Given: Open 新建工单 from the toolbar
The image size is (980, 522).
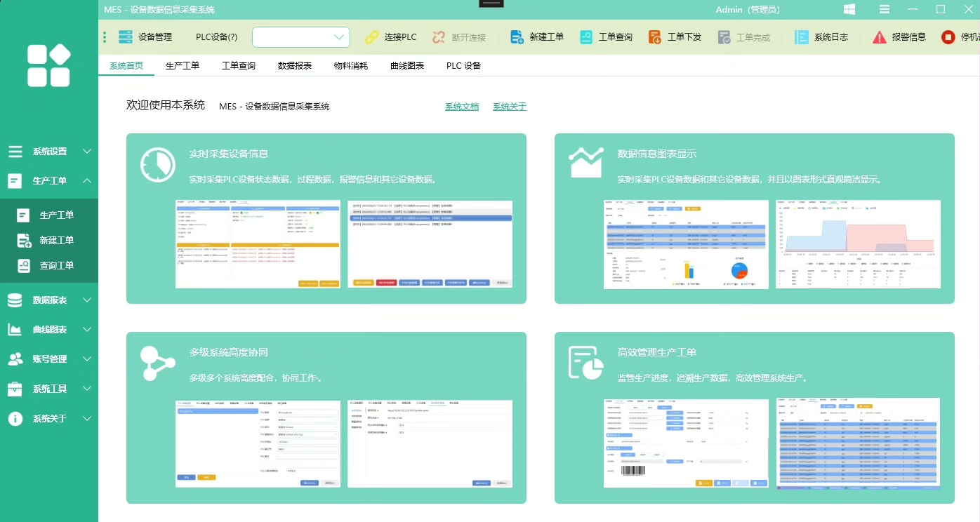Looking at the screenshot, I should click(517, 37).
